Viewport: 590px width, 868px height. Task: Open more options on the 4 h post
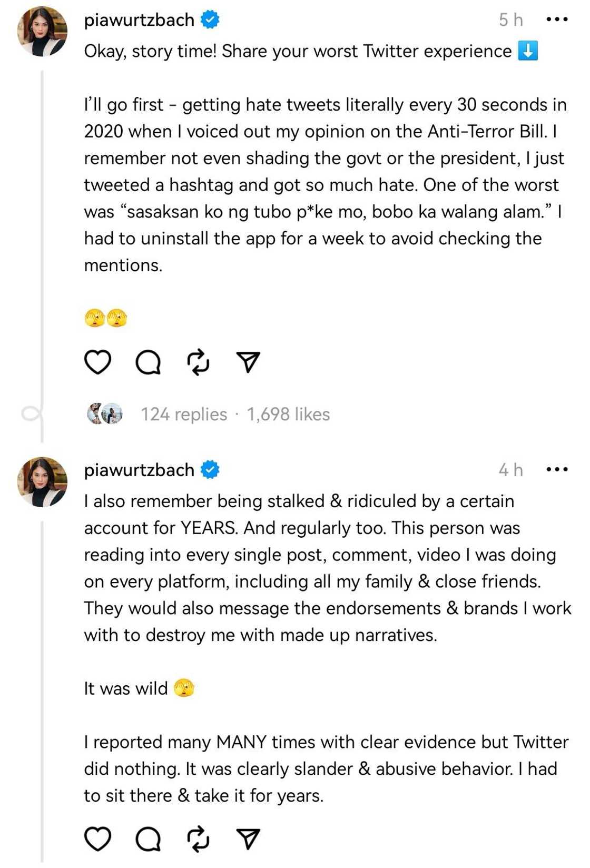click(557, 469)
